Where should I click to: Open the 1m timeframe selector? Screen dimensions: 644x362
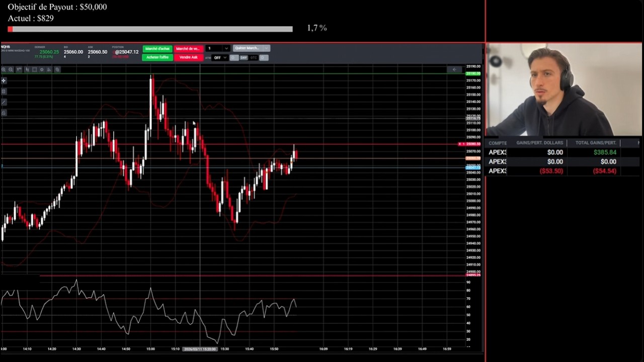pyautogui.click(x=19, y=69)
